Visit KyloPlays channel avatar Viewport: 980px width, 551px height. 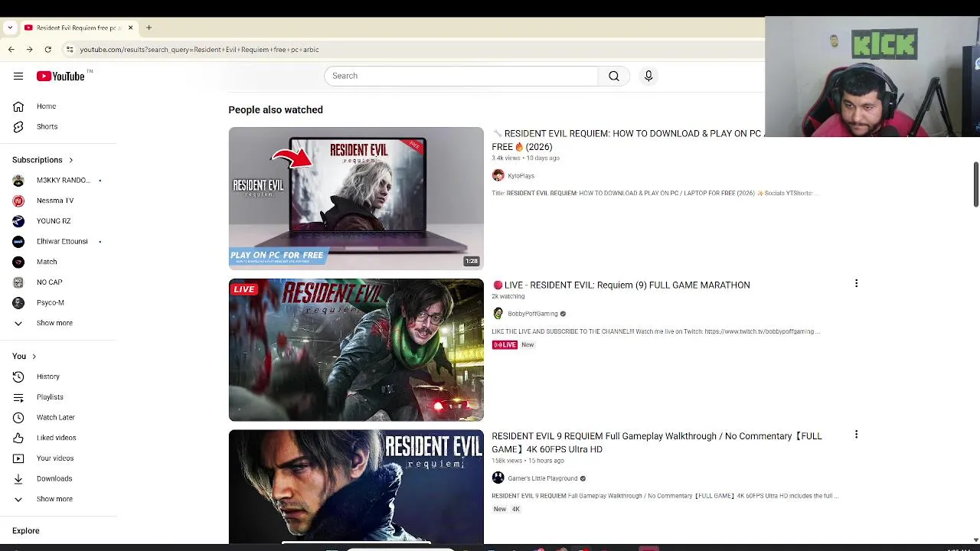coord(498,175)
